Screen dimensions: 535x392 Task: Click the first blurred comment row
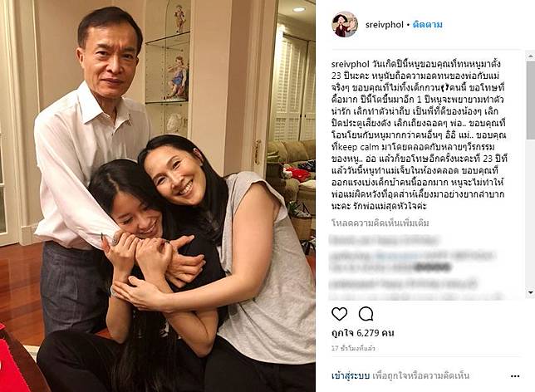[x=384, y=241]
